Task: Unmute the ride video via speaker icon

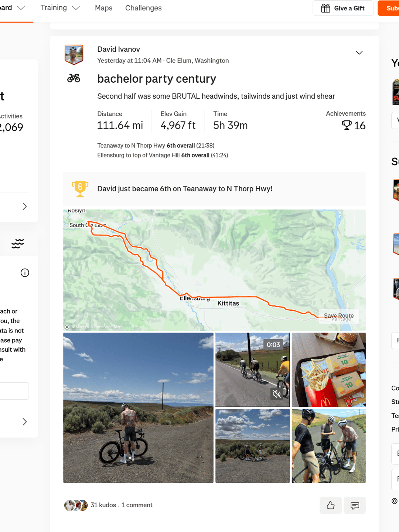Action: coord(277,394)
